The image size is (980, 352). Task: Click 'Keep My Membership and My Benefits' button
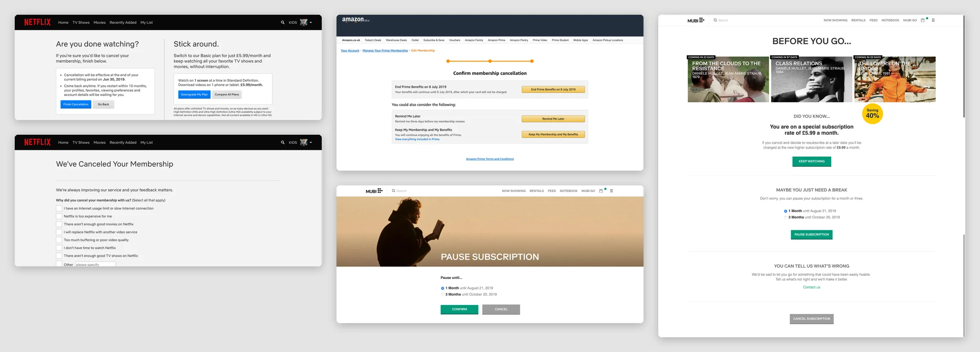[x=553, y=134]
